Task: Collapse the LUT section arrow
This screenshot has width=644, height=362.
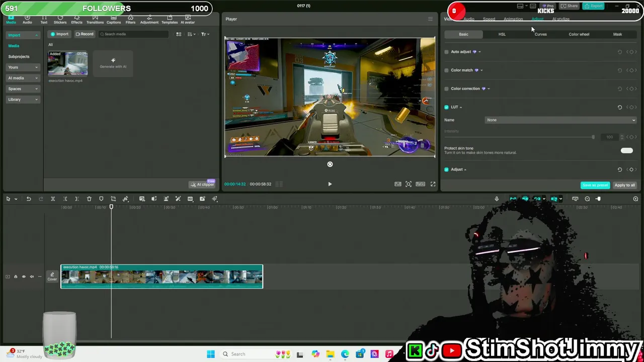Action: click(x=461, y=107)
